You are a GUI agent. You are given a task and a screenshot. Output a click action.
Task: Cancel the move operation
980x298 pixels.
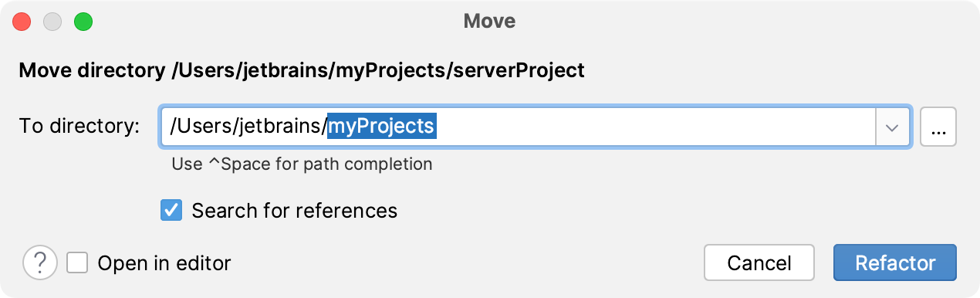(759, 263)
